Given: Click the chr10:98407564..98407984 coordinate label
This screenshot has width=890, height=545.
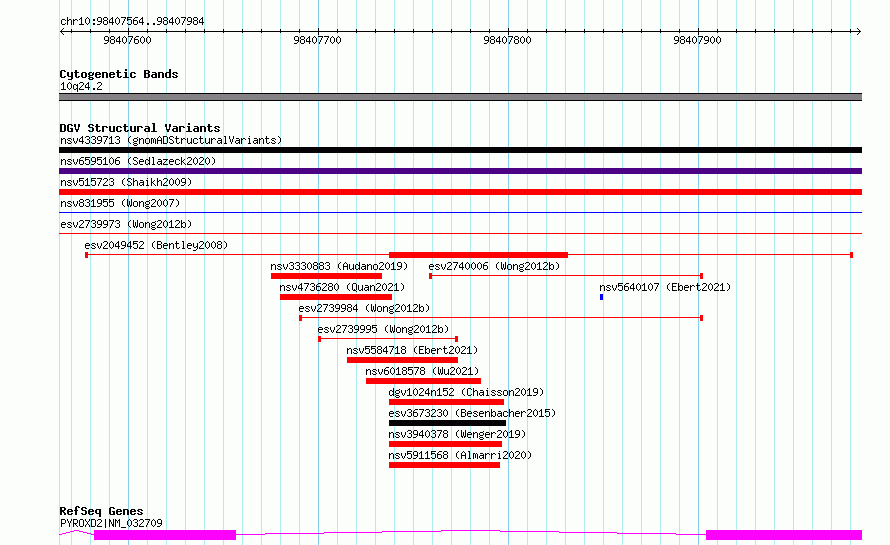Looking at the screenshot, I should (132, 21).
